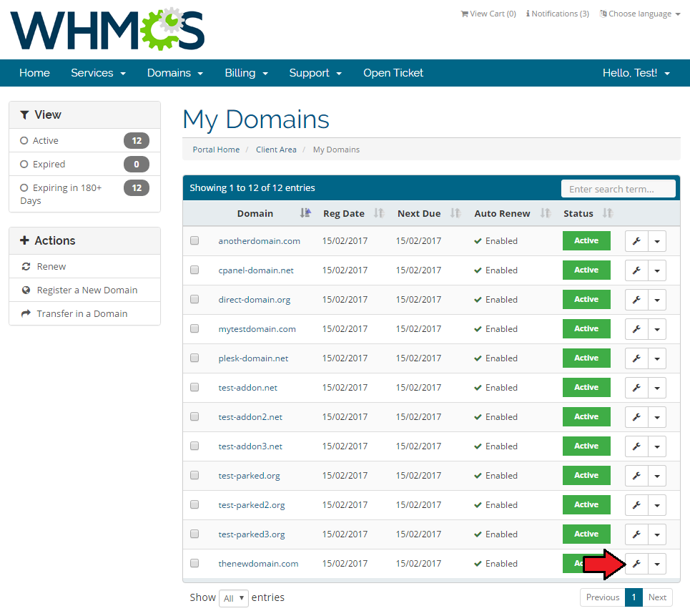Open the Support menu
Viewport: 690px width, 616px height.
pyautogui.click(x=315, y=73)
